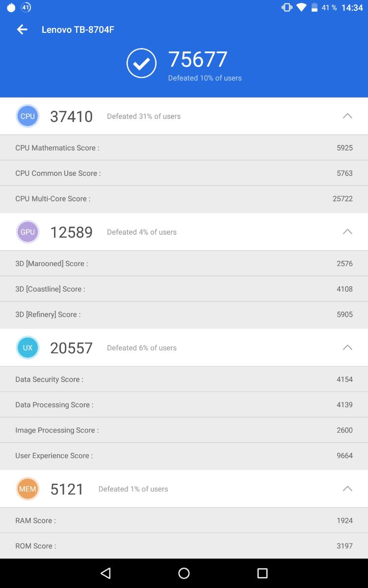Tap the checkmark circle score icon
Screen dimensions: 368x588
[x=141, y=63]
